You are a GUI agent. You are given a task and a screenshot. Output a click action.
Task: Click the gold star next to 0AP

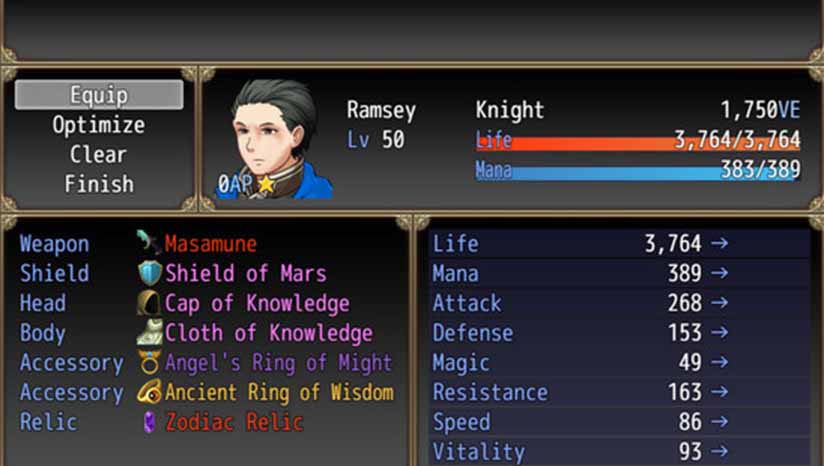pos(266,184)
